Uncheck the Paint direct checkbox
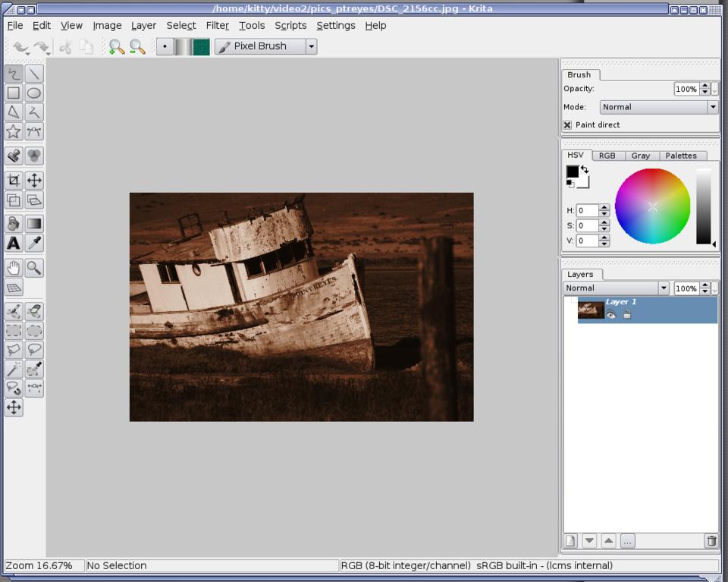Viewport: 728px width, 582px height. (x=567, y=125)
